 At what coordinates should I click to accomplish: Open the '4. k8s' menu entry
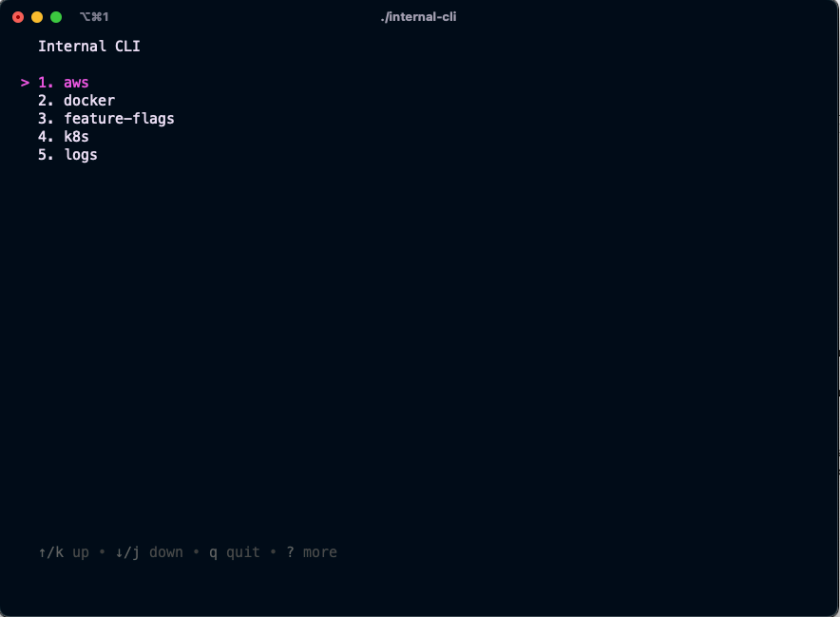64,137
